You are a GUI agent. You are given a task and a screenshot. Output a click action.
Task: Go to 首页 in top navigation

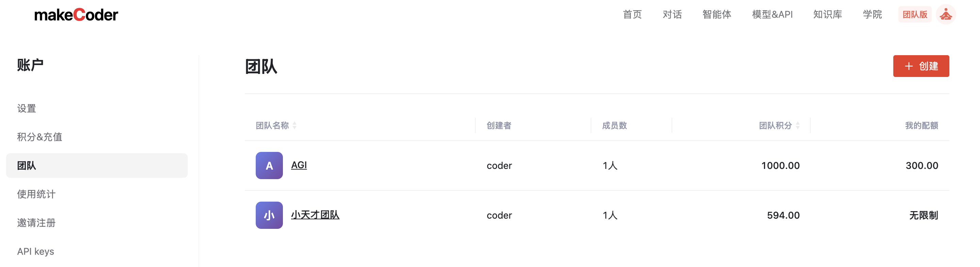[632, 14]
